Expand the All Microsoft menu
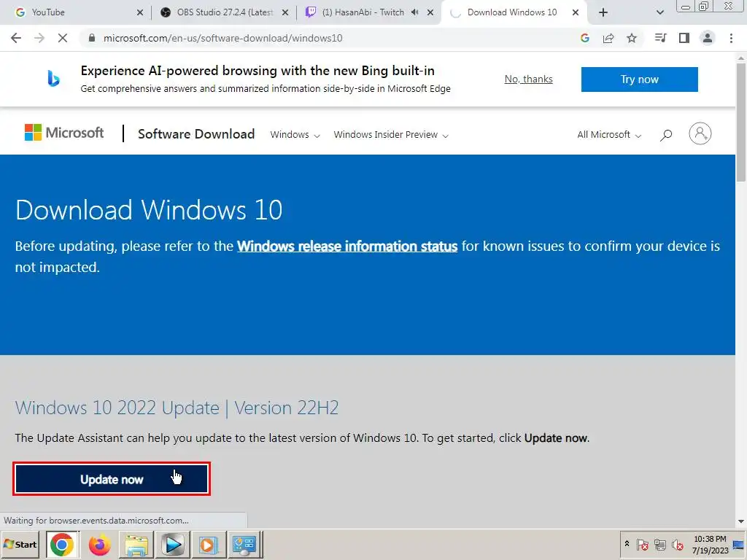 pyautogui.click(x=609, y=135)
